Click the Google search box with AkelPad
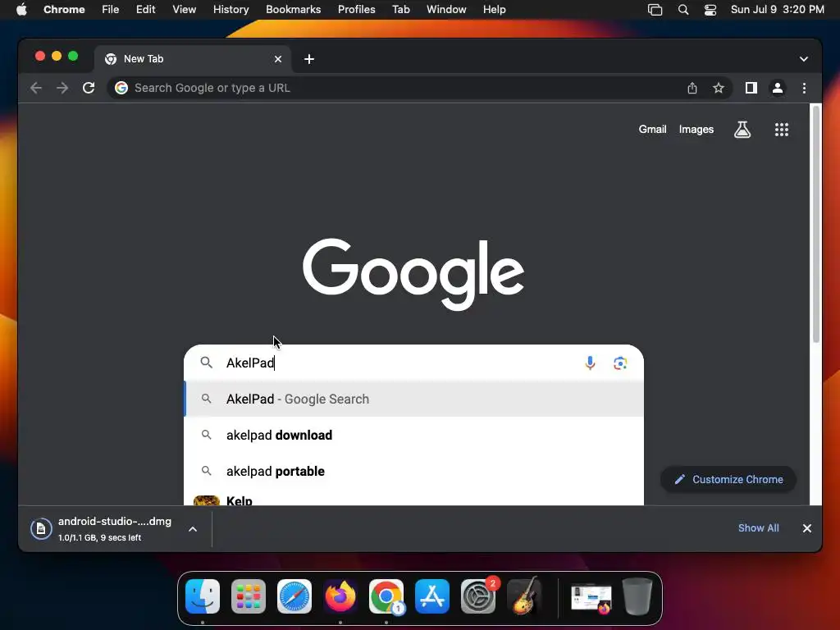Image resolution: width=840 pixels, height=630 pixels. pos(413,363)
